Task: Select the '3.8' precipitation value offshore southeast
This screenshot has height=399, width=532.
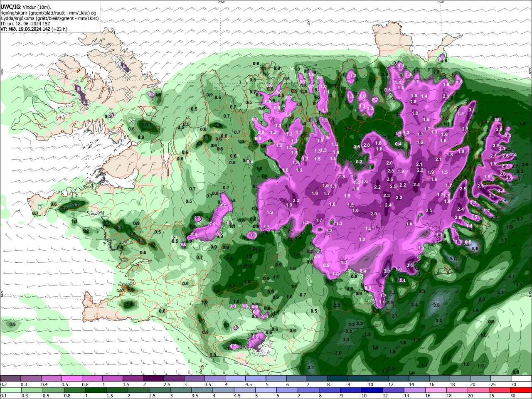Action: (x=436, y=305)
